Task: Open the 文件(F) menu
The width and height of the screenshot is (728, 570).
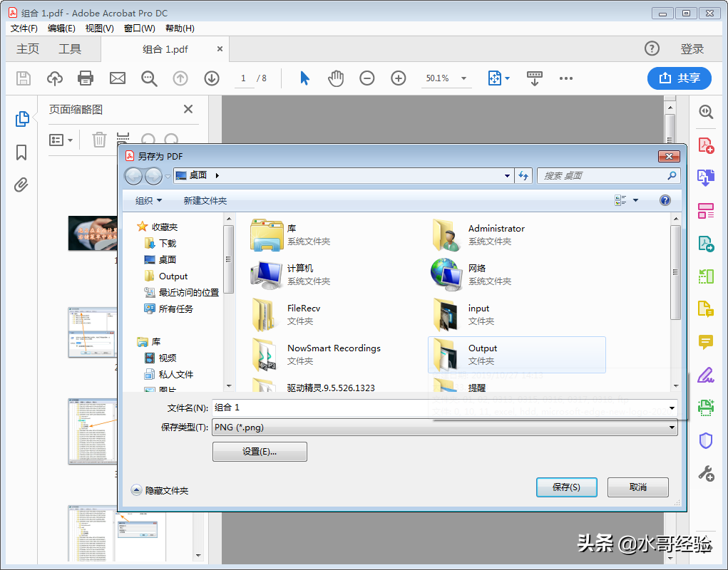Action: click(x=24, y=28)
